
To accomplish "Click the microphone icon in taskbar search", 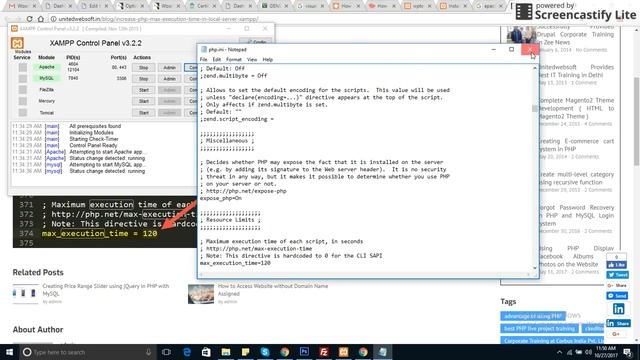I will [149, 352].
